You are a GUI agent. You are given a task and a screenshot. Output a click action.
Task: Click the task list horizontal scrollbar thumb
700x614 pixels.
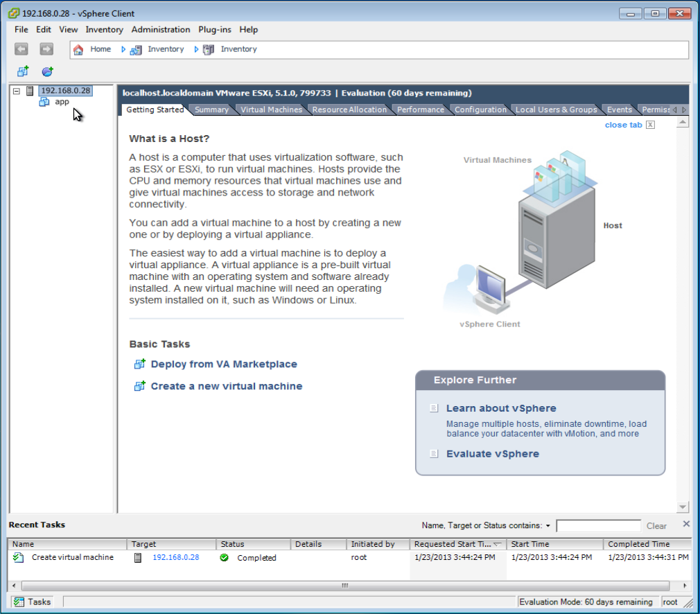tap(345, 586)
